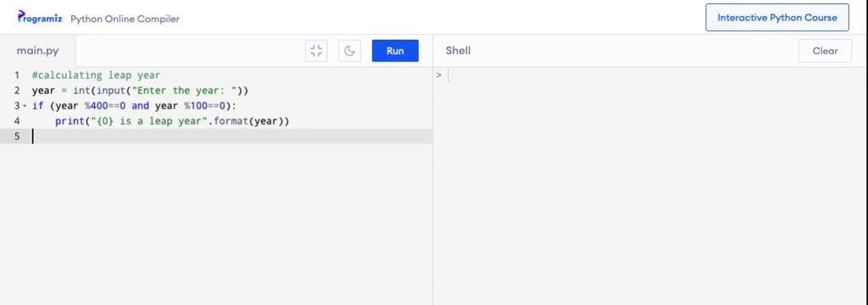This screenshot has height=305, width=868.
Task: Click line number 4 in gutter
Action: [x=17, y=121]
